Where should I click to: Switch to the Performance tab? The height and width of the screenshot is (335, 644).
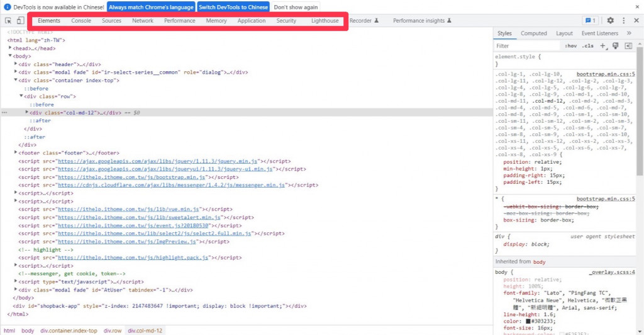pyautogui.click(x=179, y=21)
